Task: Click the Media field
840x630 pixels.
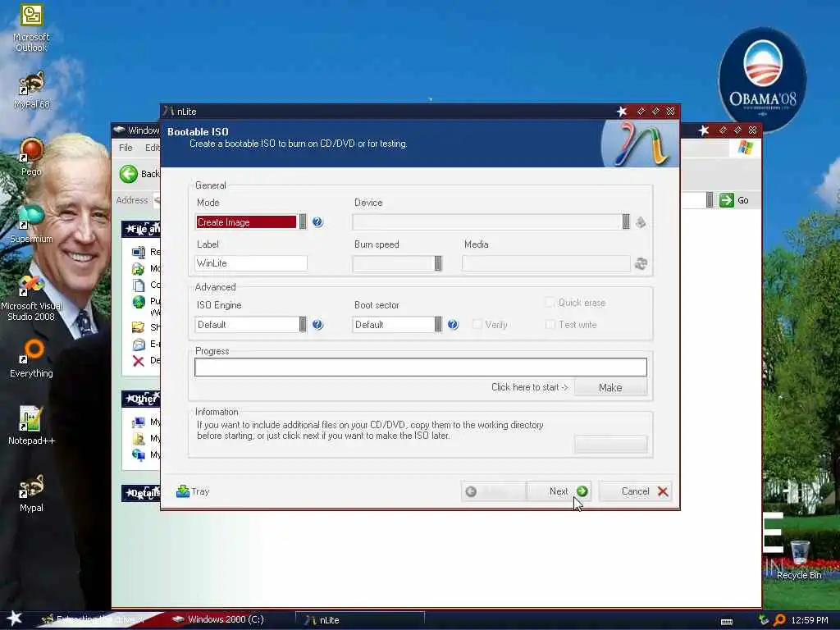Action: [546, 263]
